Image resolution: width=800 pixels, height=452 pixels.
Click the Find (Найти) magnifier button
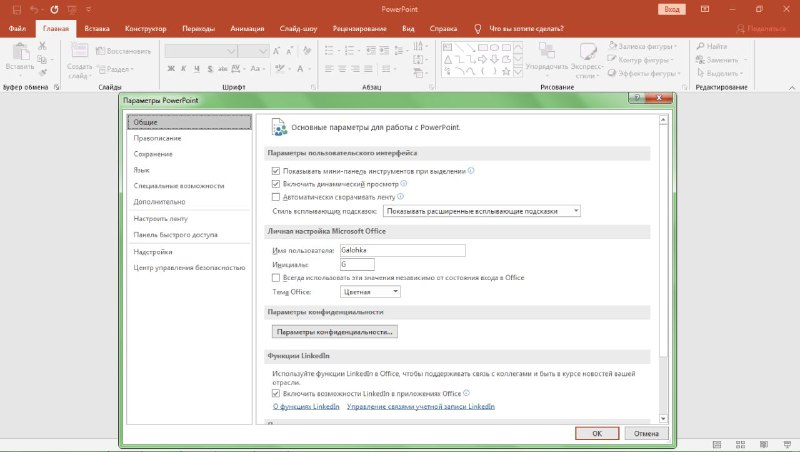coord(712,46)
